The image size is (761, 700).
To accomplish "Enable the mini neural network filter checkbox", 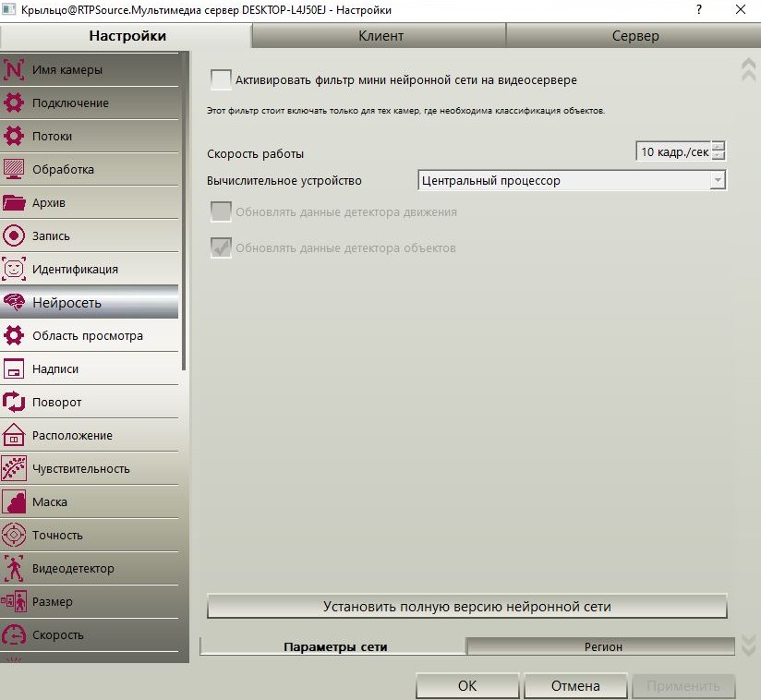I will pyautogui.click(x=221, y=79).
